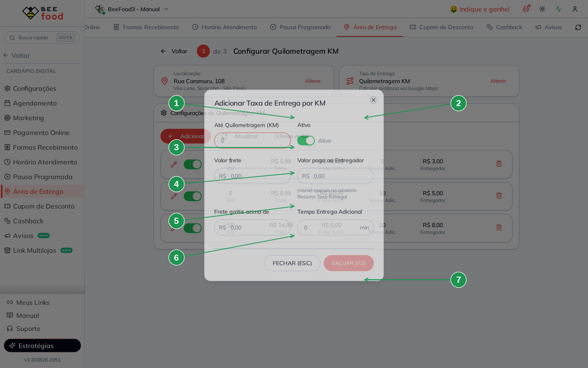The width and height of the screenshot is (588, 368).
Task: Switch to the Cashback top tab
Action: tap(504, 27)
